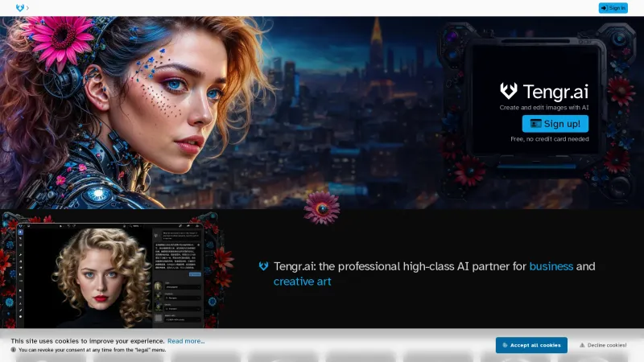Click the Sign in button
This screenshot has width=644, height=362.
pos(613,8)
